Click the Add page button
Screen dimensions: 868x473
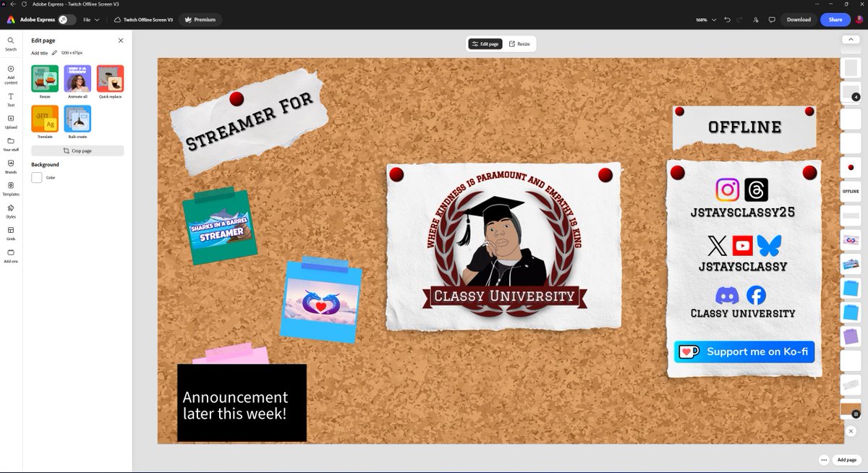click(847, 459)
